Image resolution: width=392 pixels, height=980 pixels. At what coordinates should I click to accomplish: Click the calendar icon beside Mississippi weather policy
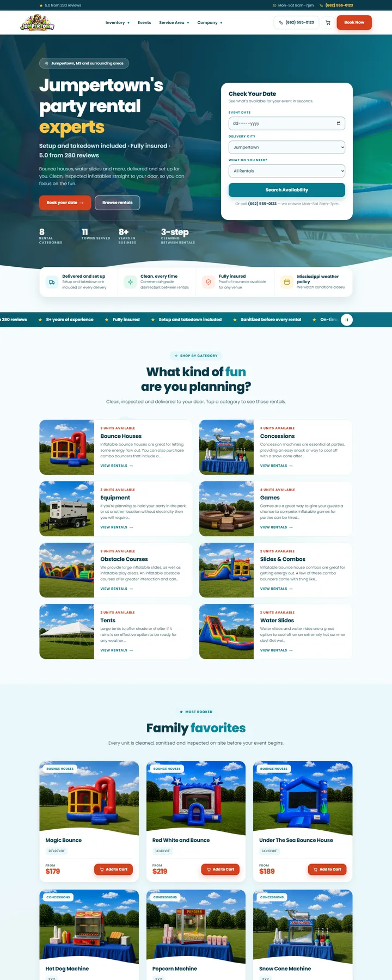point(286,282)
